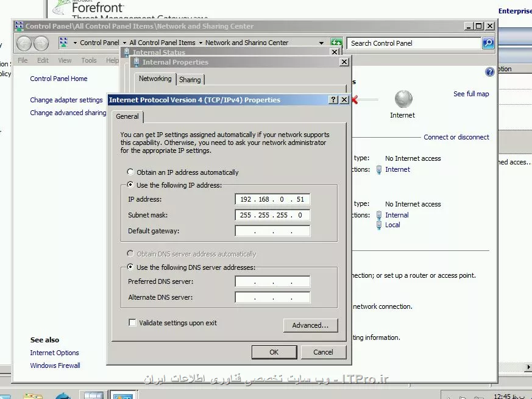Click the Control Panel help icon
Image resolution: width=532 pixels, height=399 pixels.
click(489, 72)
